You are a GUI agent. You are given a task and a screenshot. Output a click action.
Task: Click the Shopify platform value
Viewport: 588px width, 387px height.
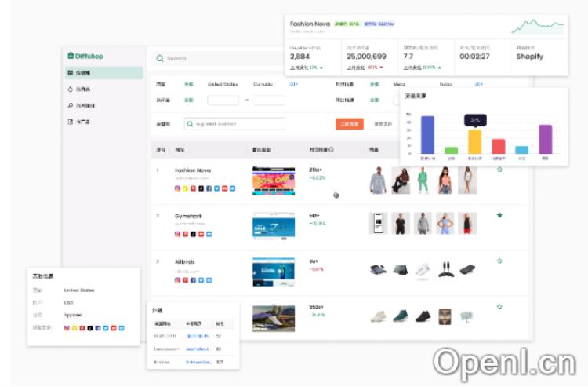(x=529, y=57)
